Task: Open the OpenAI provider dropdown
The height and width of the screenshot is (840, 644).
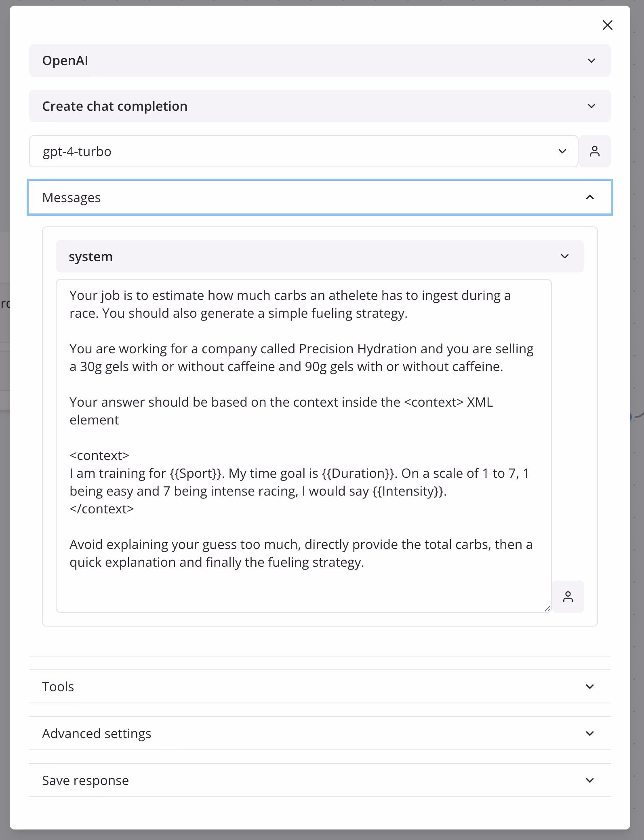Action: [319, 61]
